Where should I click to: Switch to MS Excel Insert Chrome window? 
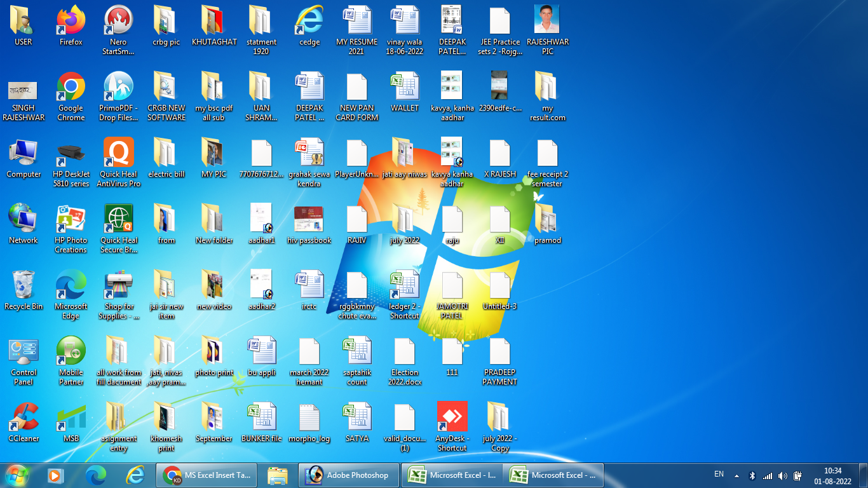[x=207, y=475]
